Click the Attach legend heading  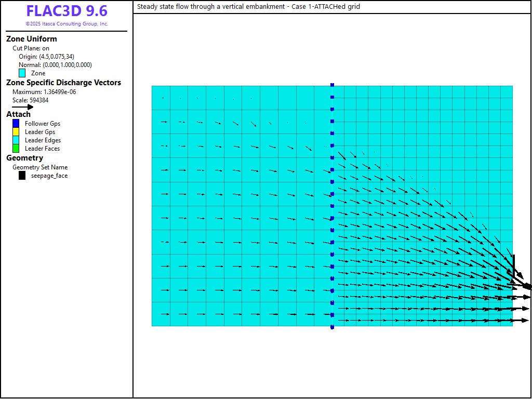click(x=18, y=114)
